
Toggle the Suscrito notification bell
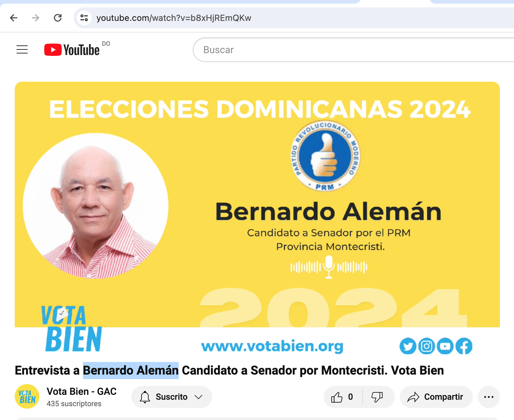pyautogui.click(x=145, y=397)
